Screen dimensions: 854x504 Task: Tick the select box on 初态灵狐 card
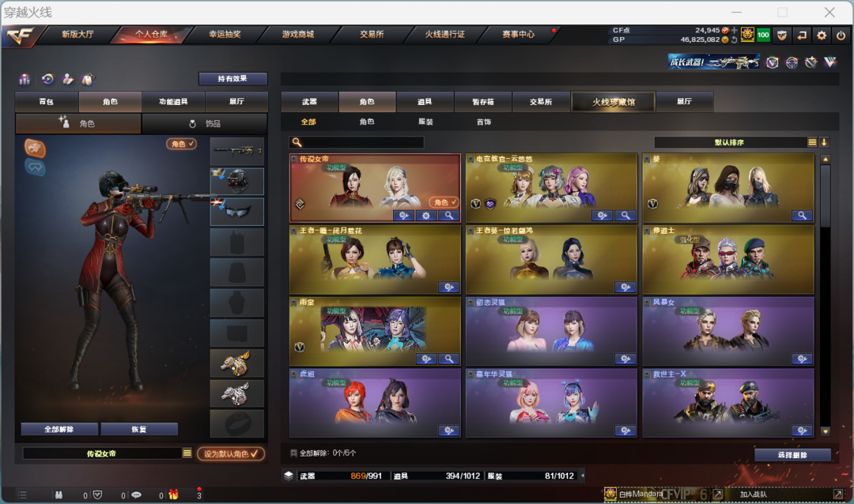click(470, 302)
